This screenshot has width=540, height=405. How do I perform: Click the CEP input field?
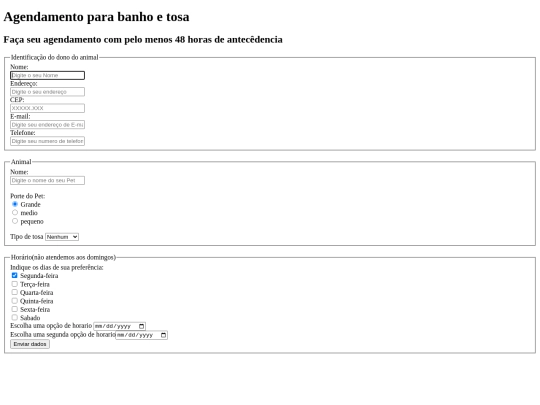click(x=48, y=108)
